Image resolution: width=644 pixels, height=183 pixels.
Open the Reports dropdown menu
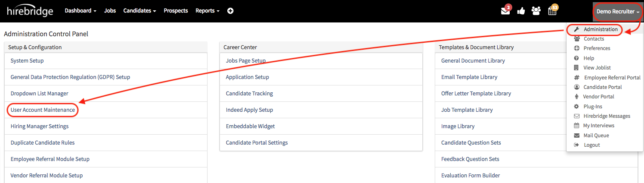(x=207, y=11)
